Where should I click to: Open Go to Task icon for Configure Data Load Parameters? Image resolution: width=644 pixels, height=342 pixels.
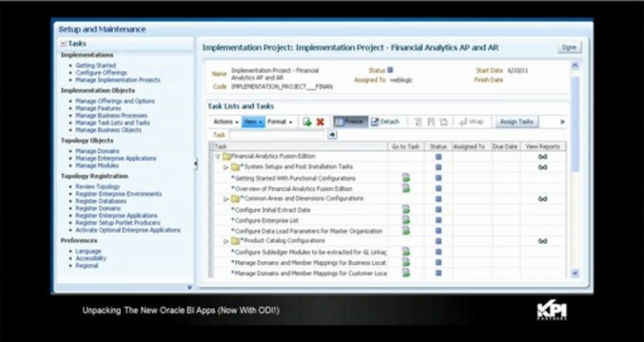tap(406, 231)
